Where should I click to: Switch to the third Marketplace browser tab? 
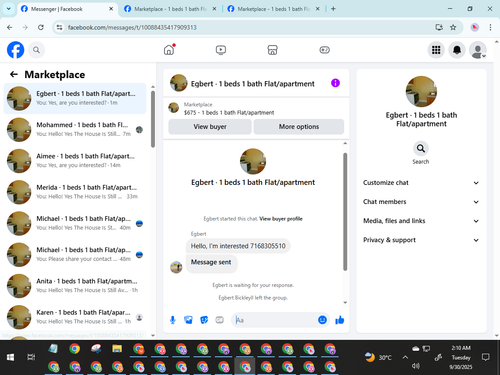(273, 9)
